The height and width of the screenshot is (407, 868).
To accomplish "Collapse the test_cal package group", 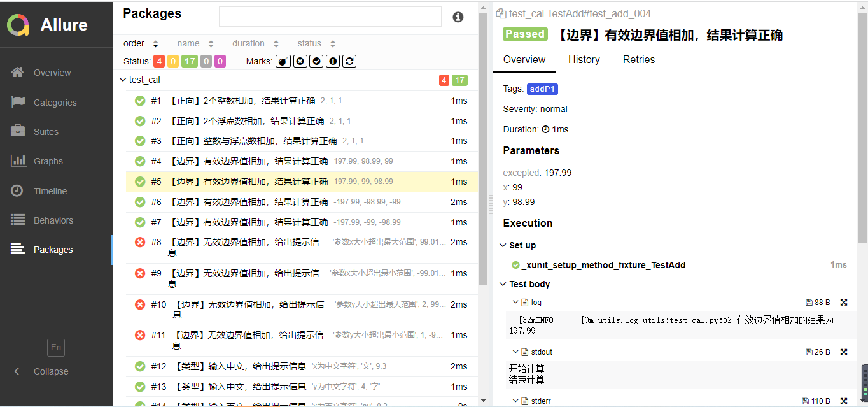I will (x=123, y=80).
